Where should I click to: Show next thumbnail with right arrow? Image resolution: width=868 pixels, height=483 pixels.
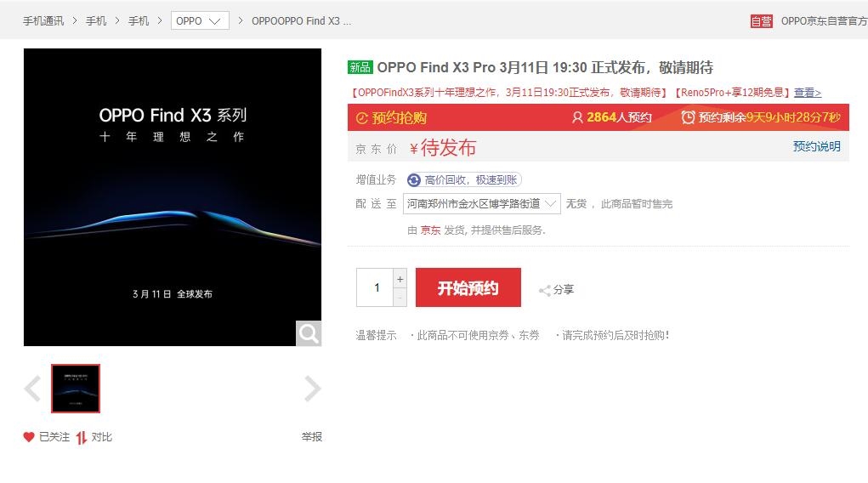tap(312, 389)
